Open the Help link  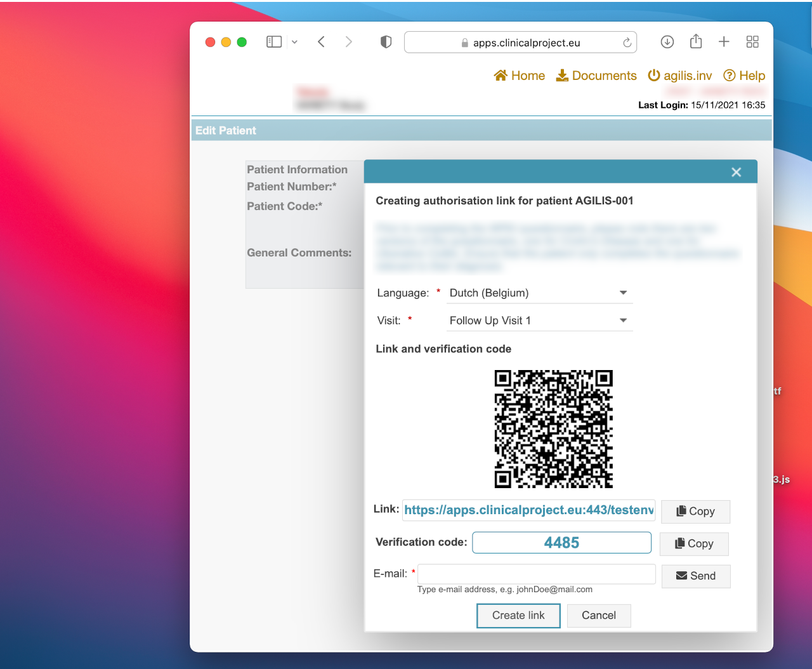point(745,76)
